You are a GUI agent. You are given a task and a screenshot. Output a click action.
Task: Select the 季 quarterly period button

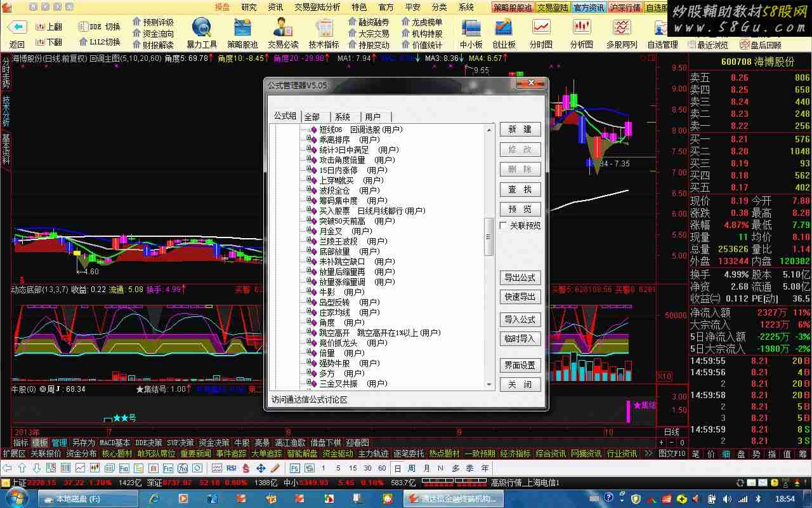coord(470,468)
